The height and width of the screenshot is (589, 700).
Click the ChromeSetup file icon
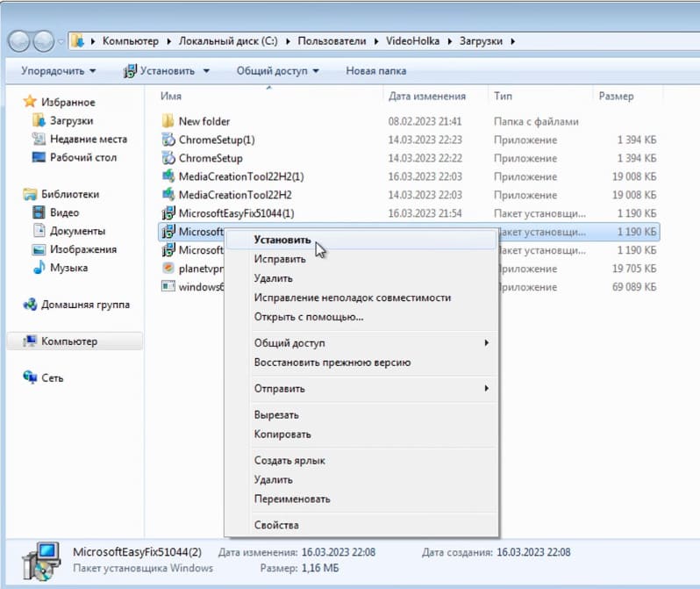click(x=168, y=158)
